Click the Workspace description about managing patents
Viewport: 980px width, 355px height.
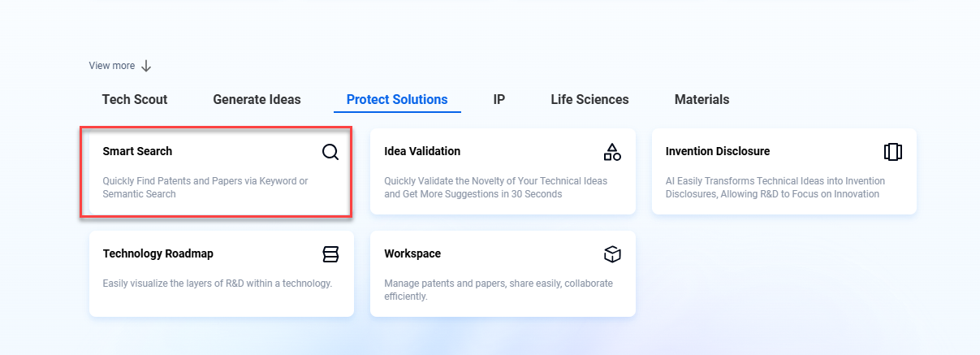click(x=498, y=290)
